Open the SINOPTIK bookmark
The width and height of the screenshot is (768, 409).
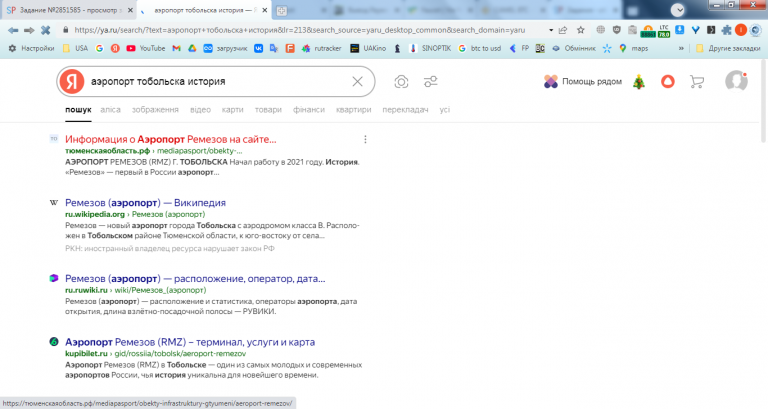(x=430, y=48)
